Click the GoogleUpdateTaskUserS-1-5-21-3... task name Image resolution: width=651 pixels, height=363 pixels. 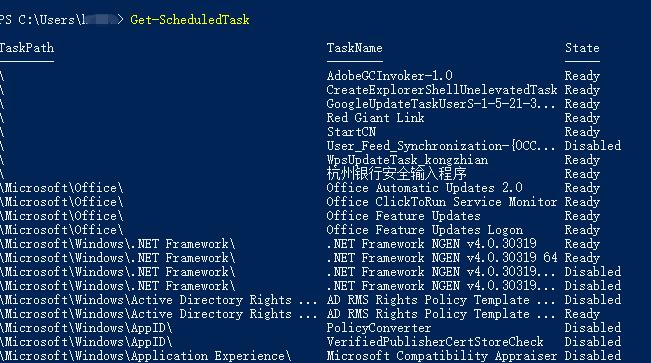pyautogui.click(x=441, y=104)
